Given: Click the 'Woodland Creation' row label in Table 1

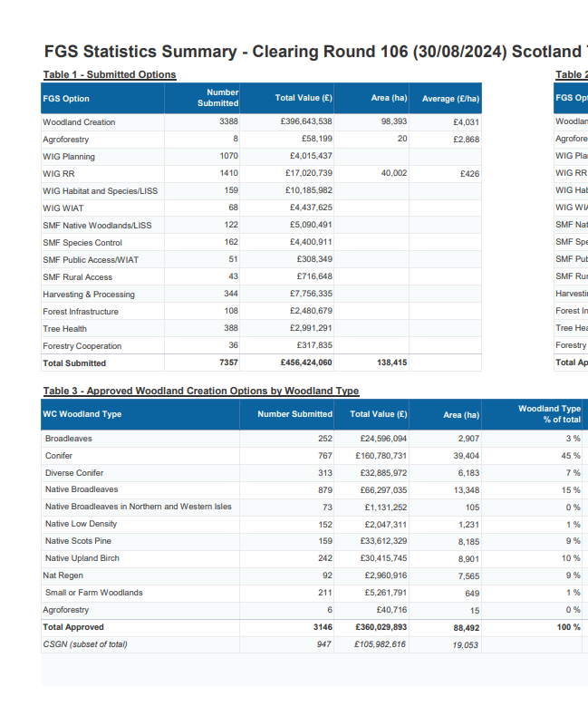Looking at the screenshot, I should point(79,122).
